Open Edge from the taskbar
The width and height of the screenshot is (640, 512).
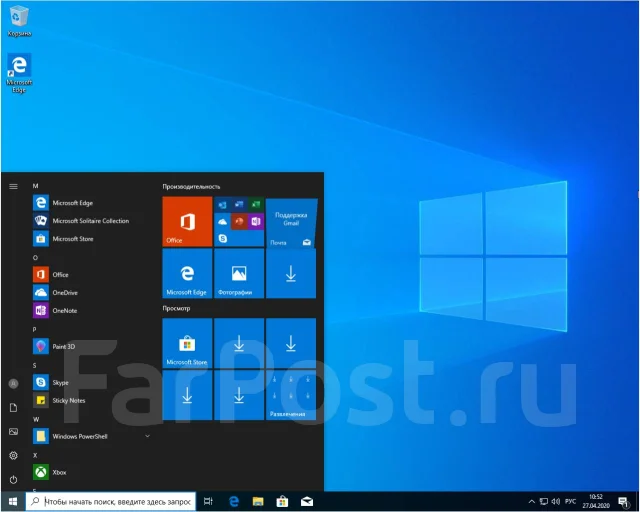point(234,502)
